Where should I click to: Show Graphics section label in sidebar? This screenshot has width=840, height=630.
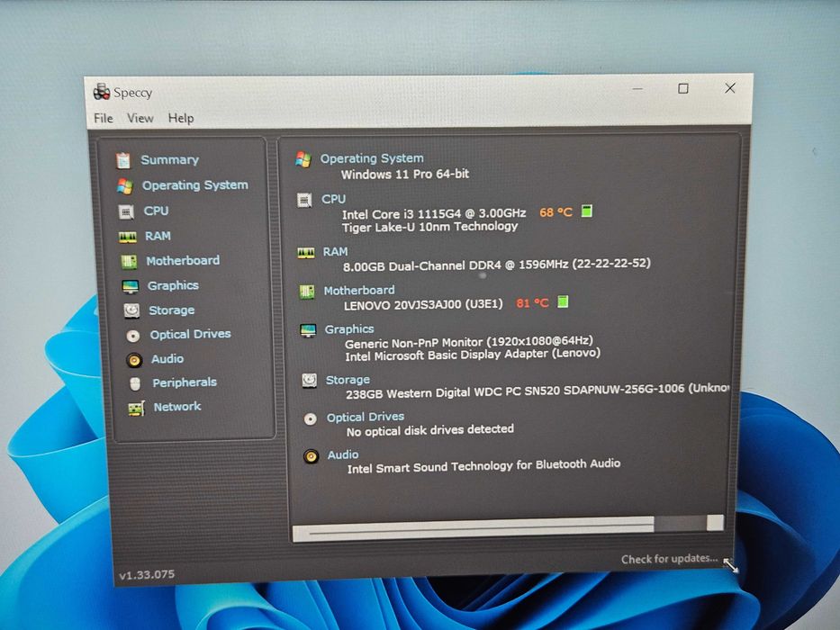[x=173, y=285]
